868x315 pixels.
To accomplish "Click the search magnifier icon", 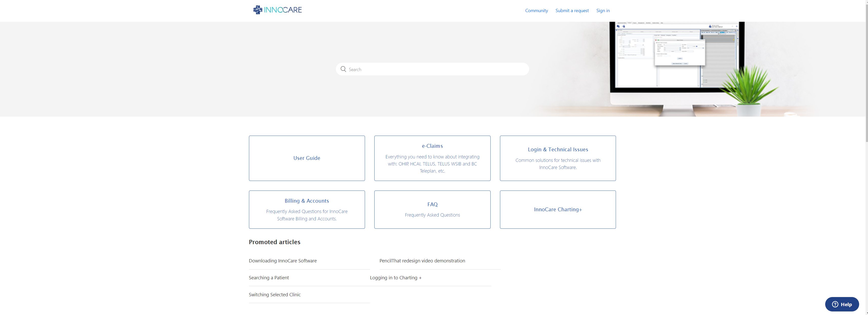I will tap(343, 69).
